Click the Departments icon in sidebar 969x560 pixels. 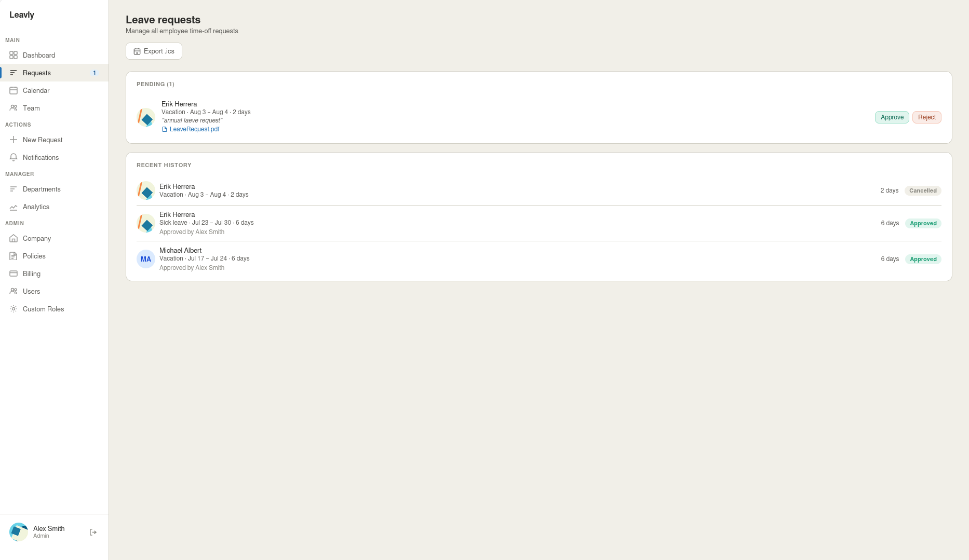coord(14,189)
